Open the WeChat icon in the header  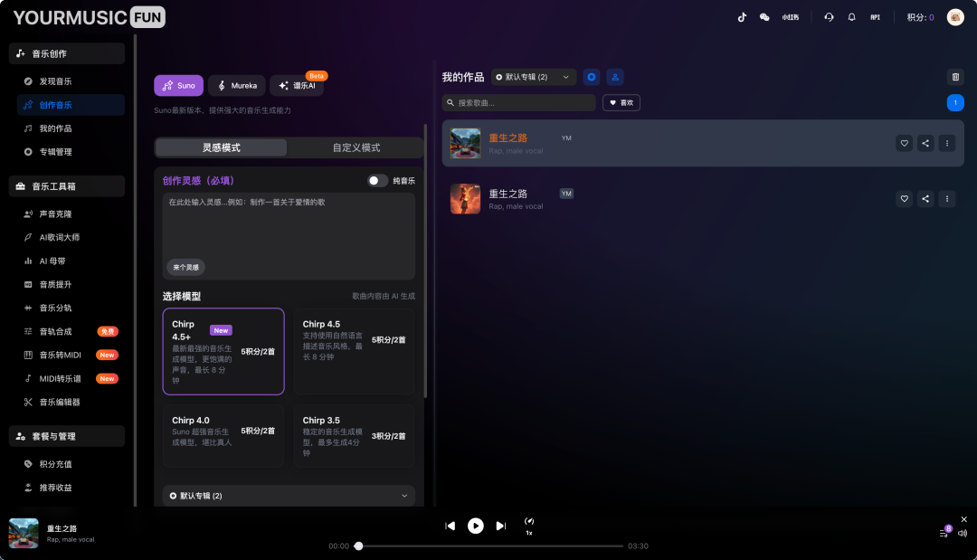pos(764,17)
